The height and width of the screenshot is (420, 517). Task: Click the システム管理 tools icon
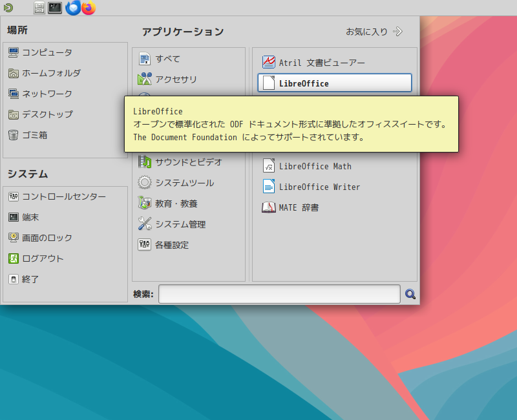pos(144,224)
